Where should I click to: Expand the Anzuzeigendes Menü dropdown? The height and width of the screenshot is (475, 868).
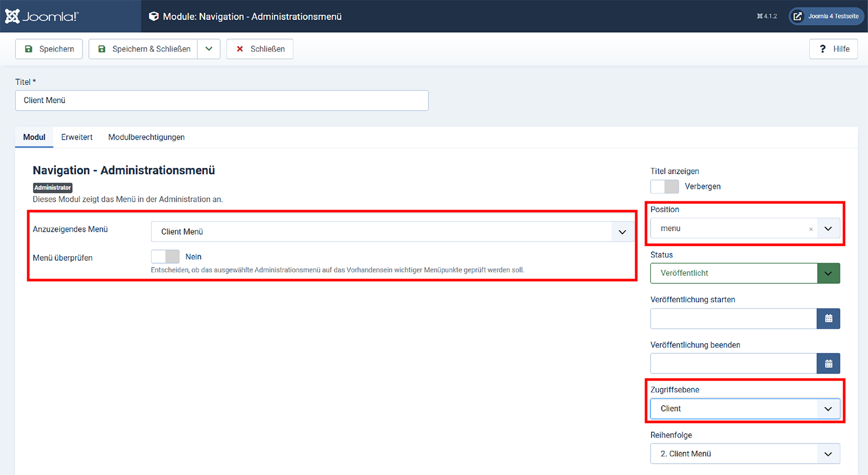pyautogui.click(x=622, y=232)
